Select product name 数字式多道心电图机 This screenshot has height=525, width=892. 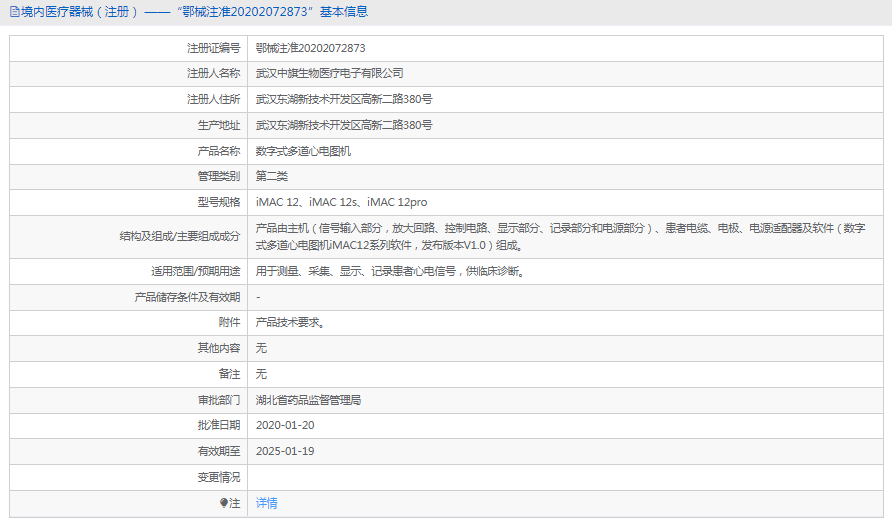(x=303, y=151)
